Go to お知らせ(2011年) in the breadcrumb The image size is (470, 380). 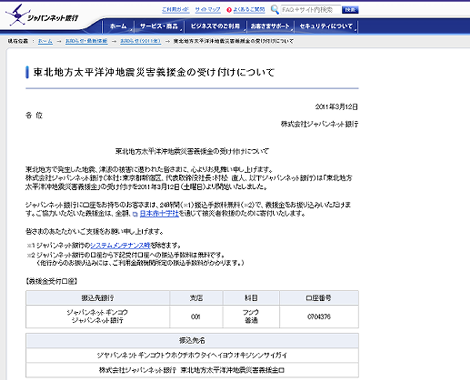140,41
